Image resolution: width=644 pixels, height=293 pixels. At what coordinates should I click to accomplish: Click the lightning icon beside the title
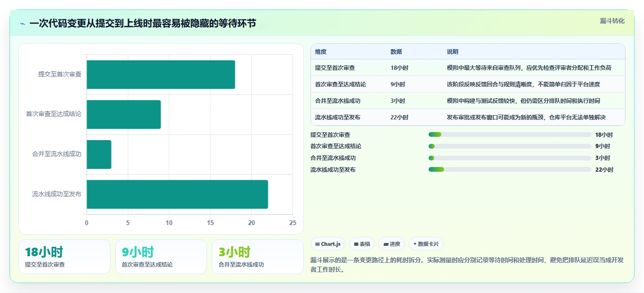(23, 24)
